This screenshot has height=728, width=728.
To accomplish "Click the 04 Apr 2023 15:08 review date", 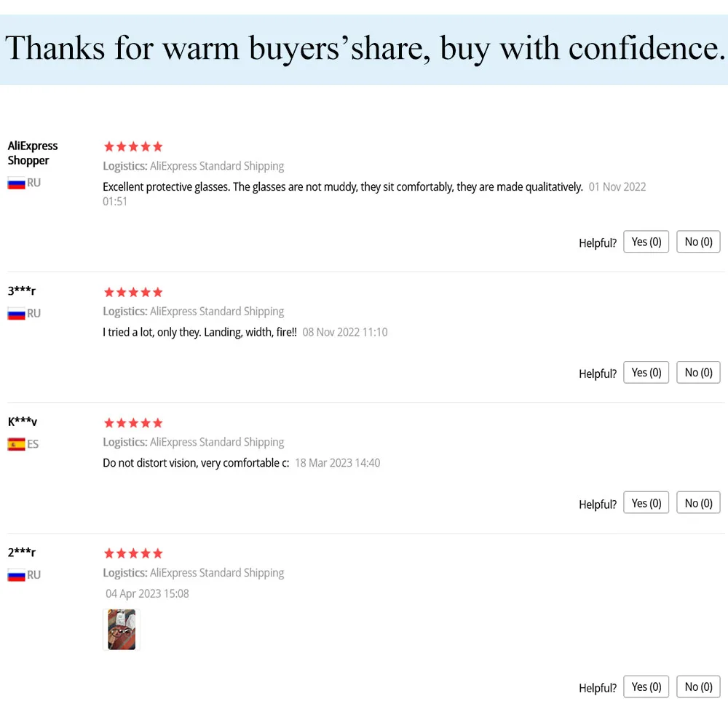I will [147, 594].
